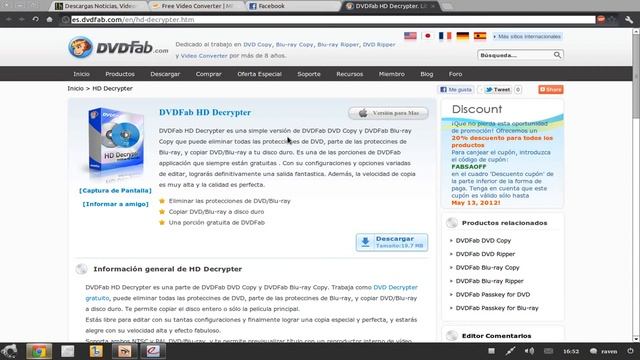Click the raven user indicator in tray
Screen dimensions: 640x360
pos(604,351)
